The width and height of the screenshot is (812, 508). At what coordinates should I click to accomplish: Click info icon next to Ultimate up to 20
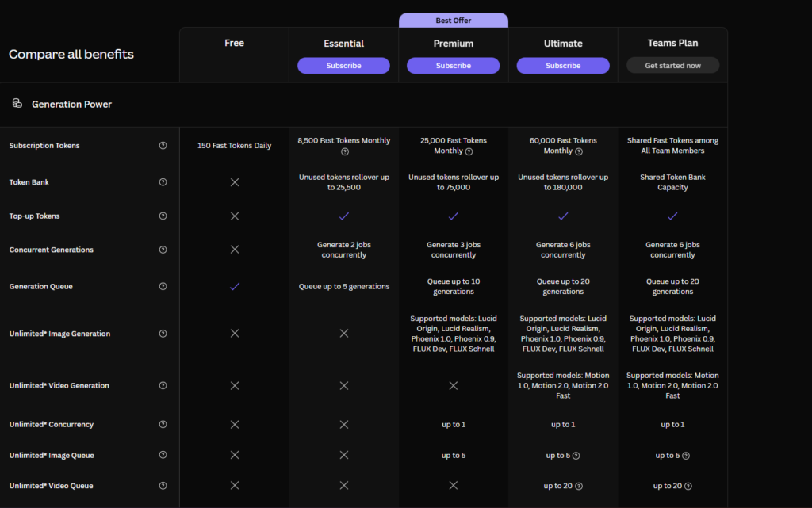click(579, 487)
